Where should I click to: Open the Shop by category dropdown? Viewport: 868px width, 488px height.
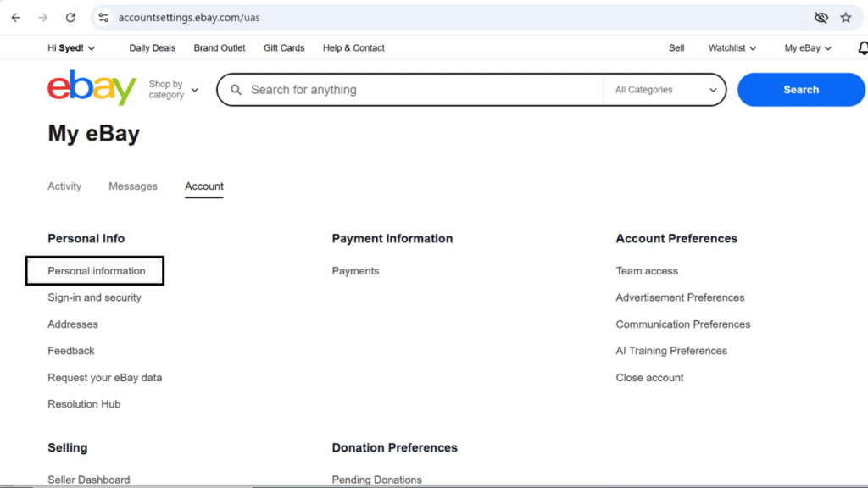click(172, 89)
